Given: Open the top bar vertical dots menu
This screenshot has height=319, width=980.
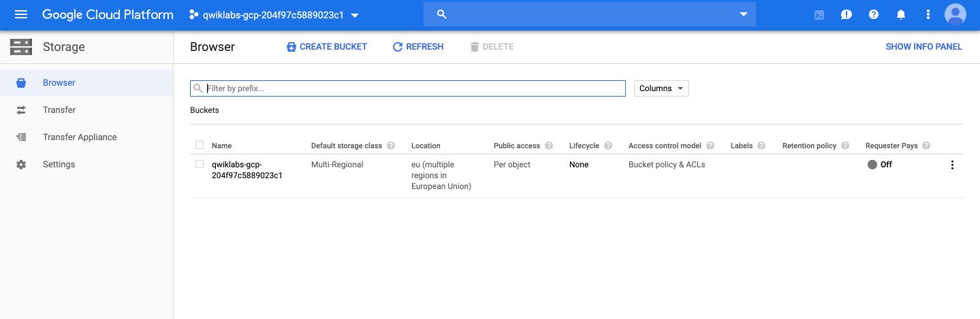Looking at the screenshot, I should point(928,14).
